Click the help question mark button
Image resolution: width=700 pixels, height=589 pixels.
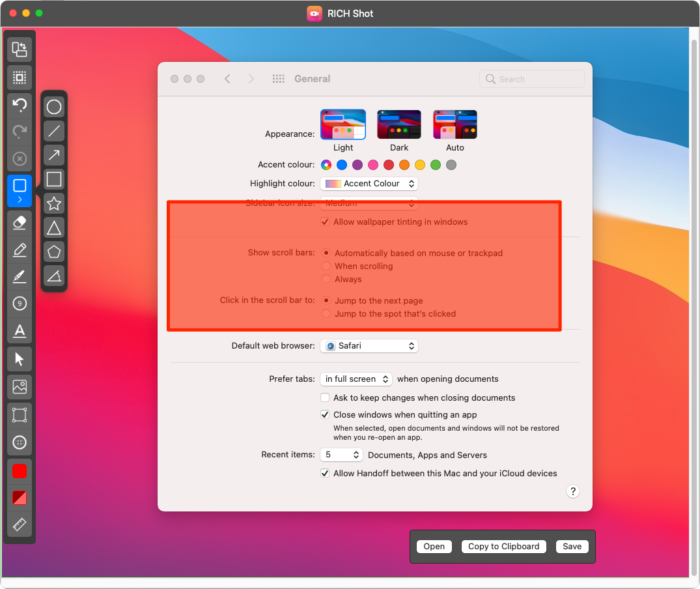(x=573, y=491)
